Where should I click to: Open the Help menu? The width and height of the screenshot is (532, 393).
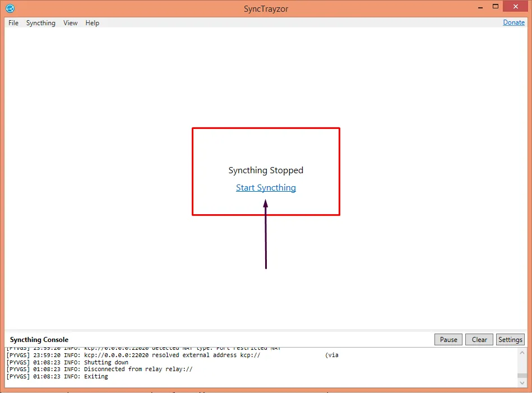tap(92, 23)
